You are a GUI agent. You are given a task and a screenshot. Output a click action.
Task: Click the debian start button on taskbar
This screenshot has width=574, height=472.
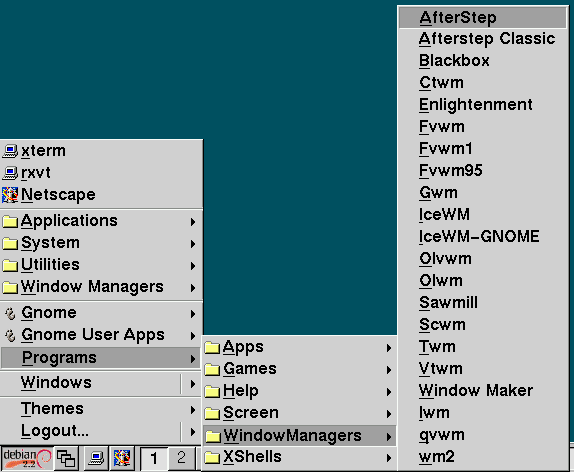pos(27,458)
